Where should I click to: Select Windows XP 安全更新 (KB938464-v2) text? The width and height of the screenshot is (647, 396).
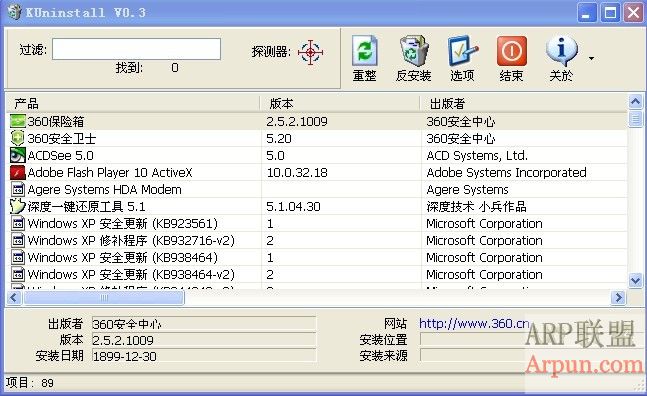click(x=131, y=275)
